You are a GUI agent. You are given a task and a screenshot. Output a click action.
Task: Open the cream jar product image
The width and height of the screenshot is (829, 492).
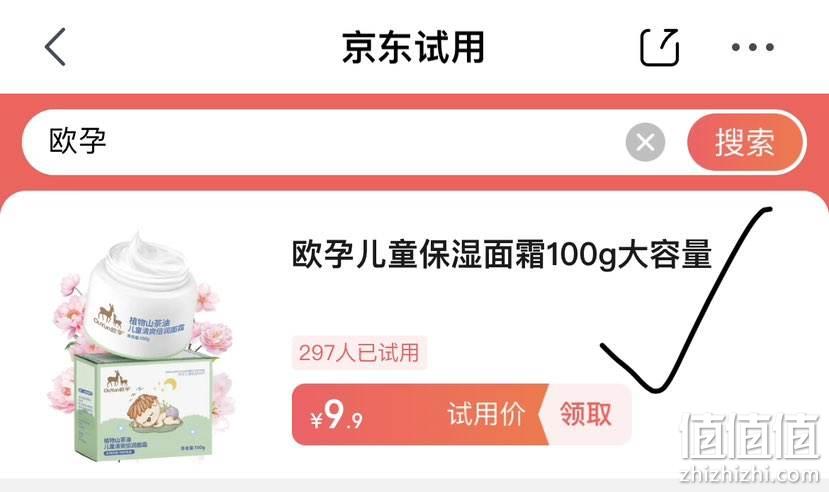pos(140,296)
